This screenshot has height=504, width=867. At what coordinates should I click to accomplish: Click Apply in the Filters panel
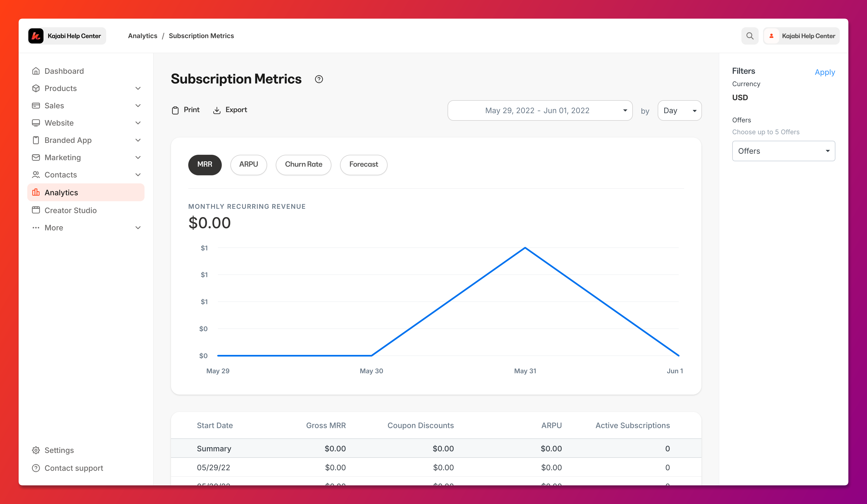coord(825,72)
